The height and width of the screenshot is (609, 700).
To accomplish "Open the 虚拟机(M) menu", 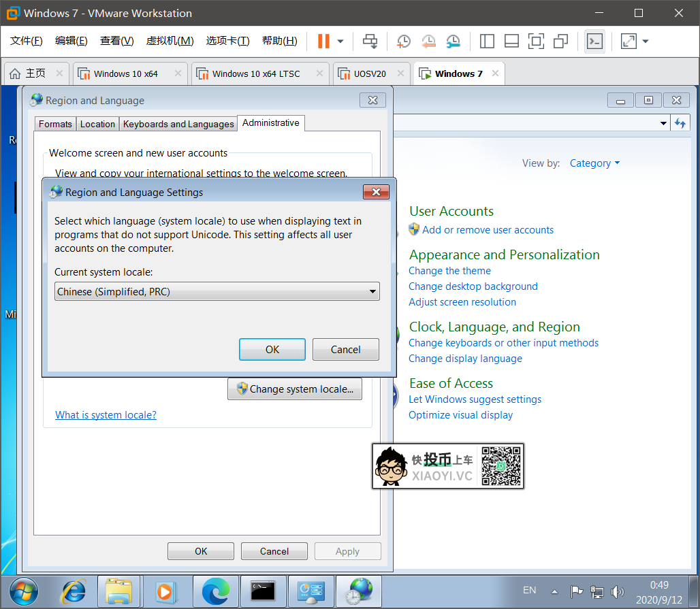I will tap(170, 41).
